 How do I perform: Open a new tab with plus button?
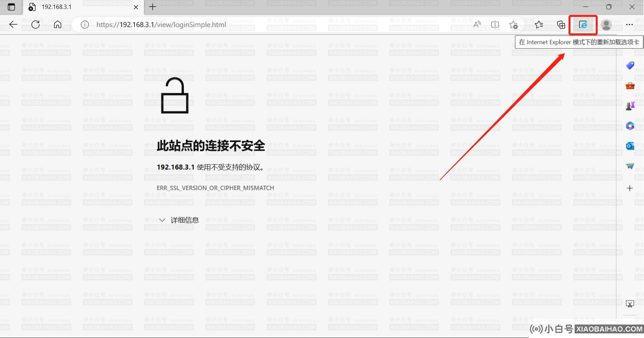pyautogui.click(x=152, y=7)
